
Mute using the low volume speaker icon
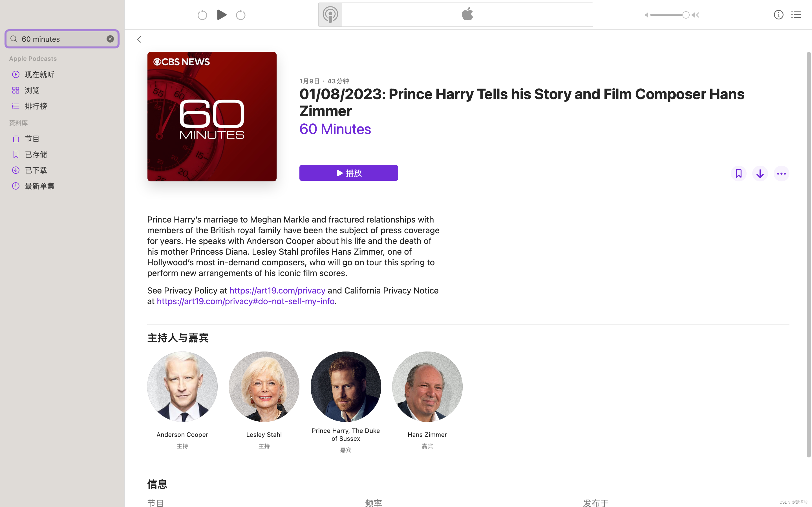click(x=646, y=15)
